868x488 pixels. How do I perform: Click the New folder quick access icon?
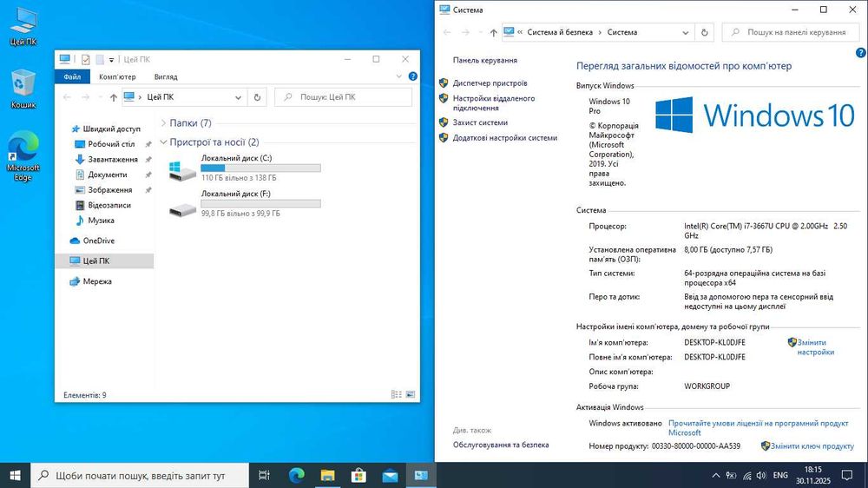click(x=100, y=59)
